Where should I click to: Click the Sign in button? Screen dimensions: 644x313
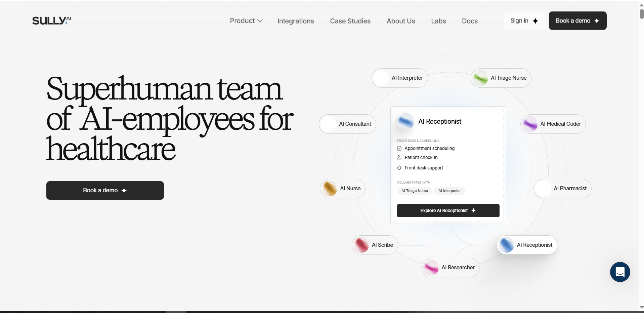coord(524,21)
